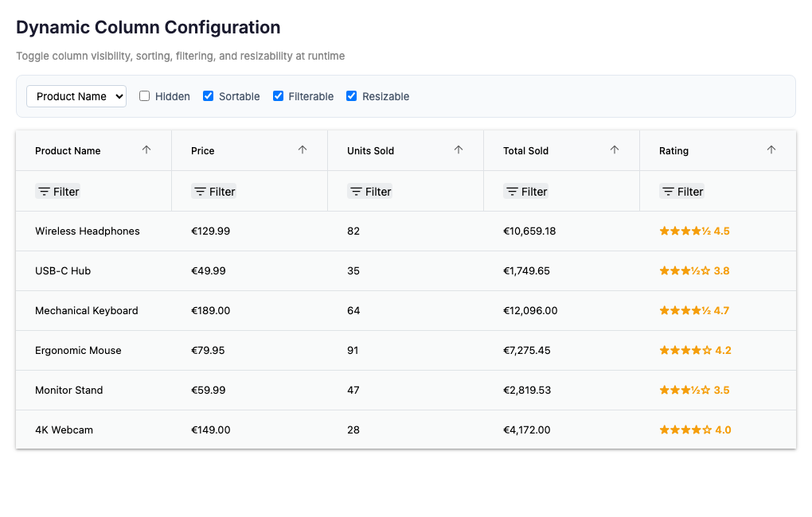The height and width of the screenshot is (517, 812).
Task: Select the Wireless Headphones row
Action: tap(88, 231)
